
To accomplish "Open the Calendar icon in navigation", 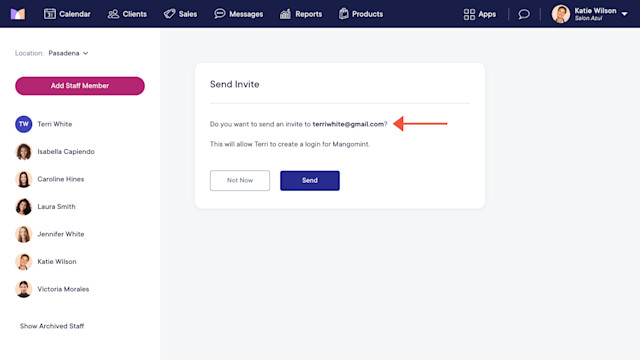I will tap(50, 14).
